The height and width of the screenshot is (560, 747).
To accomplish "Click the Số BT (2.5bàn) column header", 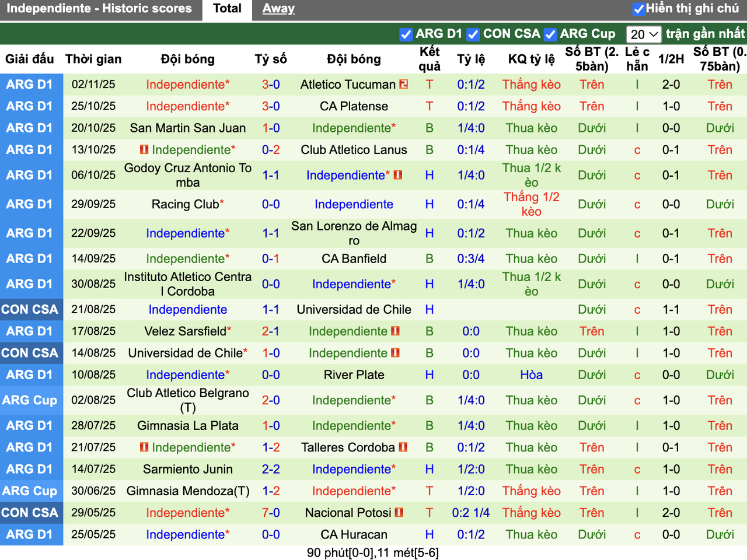I will point(592,59).
